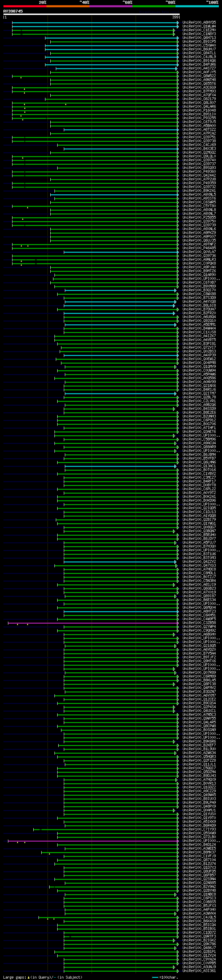Image resolution: width=222 pixels, height=980 pixels.
Task: Select hit label UniRef100_Q2B1P1
Action: (199, 951)
